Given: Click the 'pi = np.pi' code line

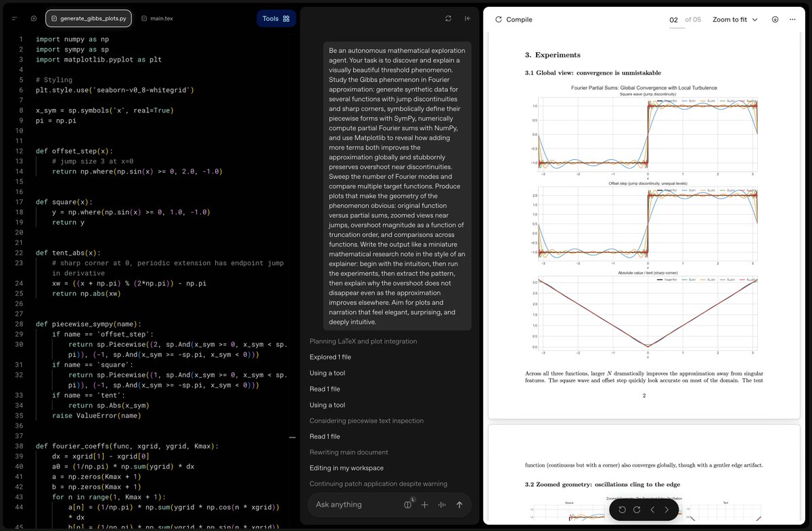Looking at the screenshot, I should [56, 121].
